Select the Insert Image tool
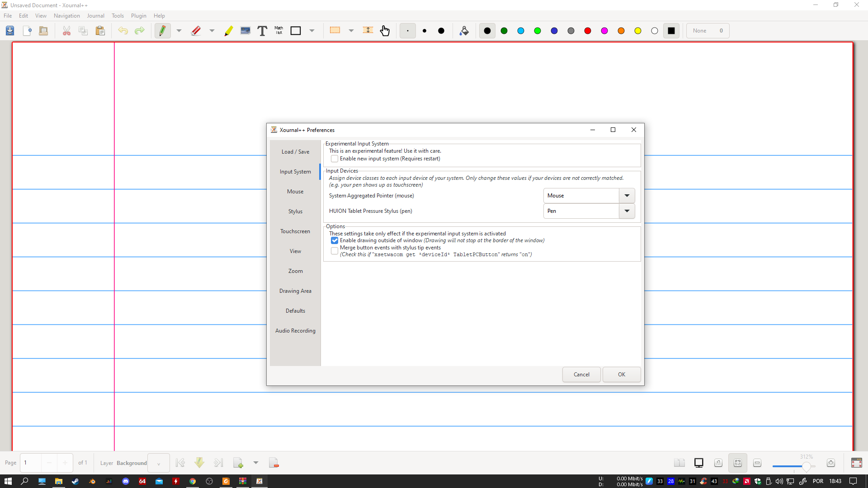This screenshot has width=868, height=488. click(x=245, y=31)
